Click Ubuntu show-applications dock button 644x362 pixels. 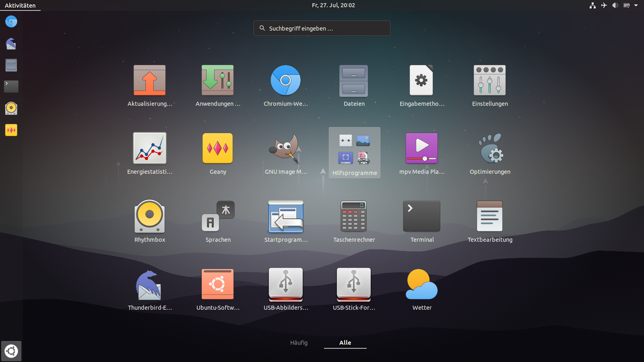[x=11, y=351]
